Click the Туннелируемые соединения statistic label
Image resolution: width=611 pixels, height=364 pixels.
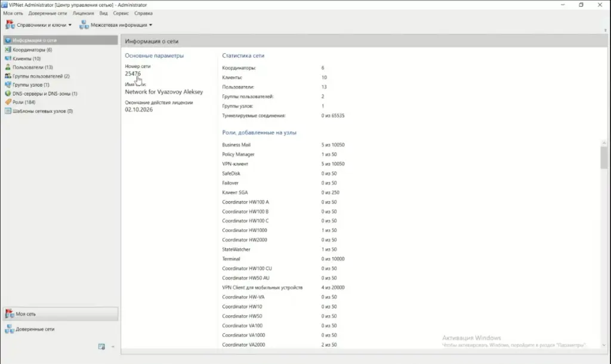point(254,115)
